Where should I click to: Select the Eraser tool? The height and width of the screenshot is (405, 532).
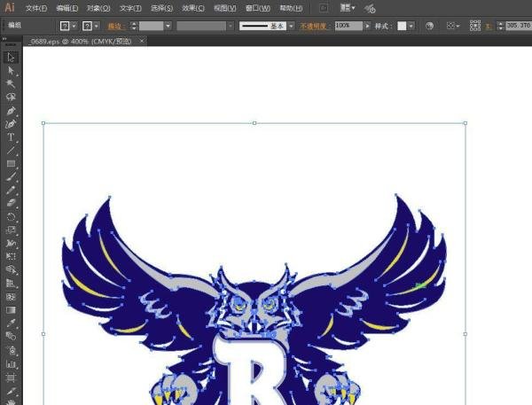[11, 203]
